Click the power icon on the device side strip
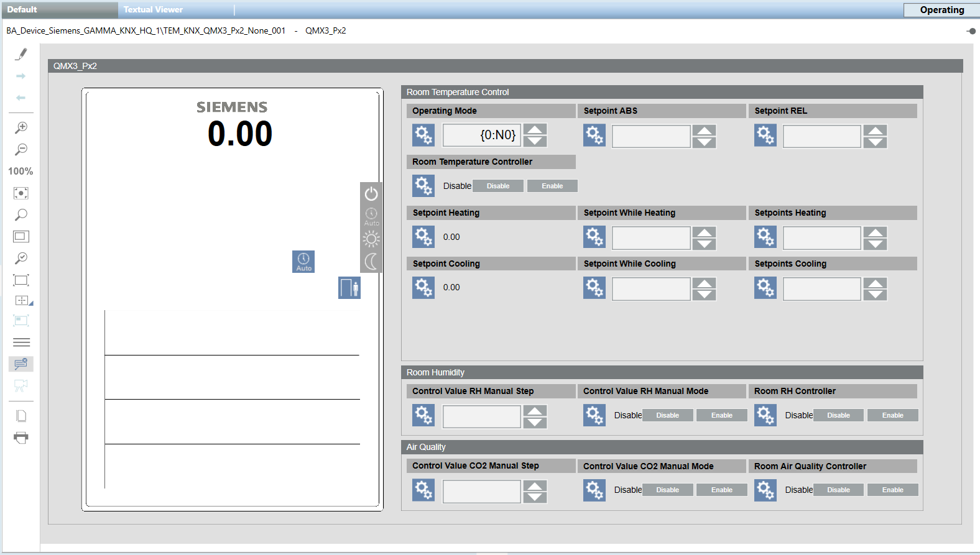Image resolution: width=980 pixels, height=555 pixels. 371,194
